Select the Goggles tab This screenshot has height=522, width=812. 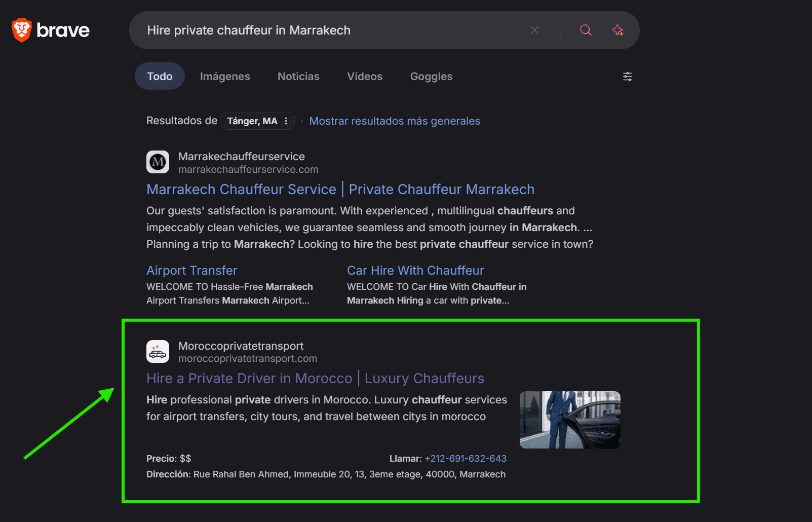(x=431, y=77)
